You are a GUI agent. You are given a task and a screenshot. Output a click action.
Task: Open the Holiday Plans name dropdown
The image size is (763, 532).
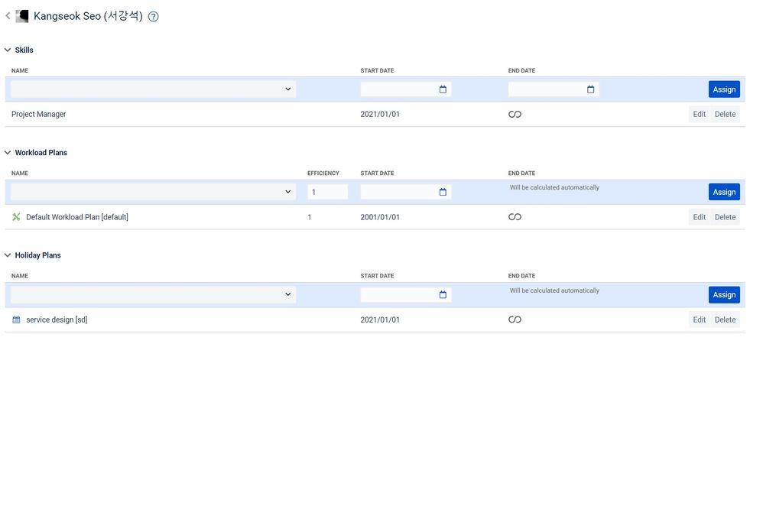pyautogui.click(x=153, y=295)
